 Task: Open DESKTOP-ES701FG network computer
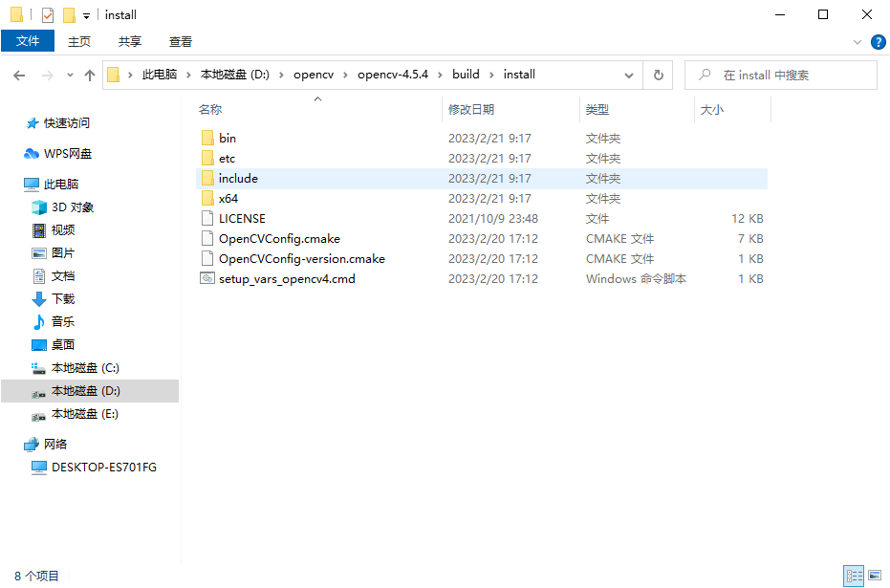coord(104,468)
